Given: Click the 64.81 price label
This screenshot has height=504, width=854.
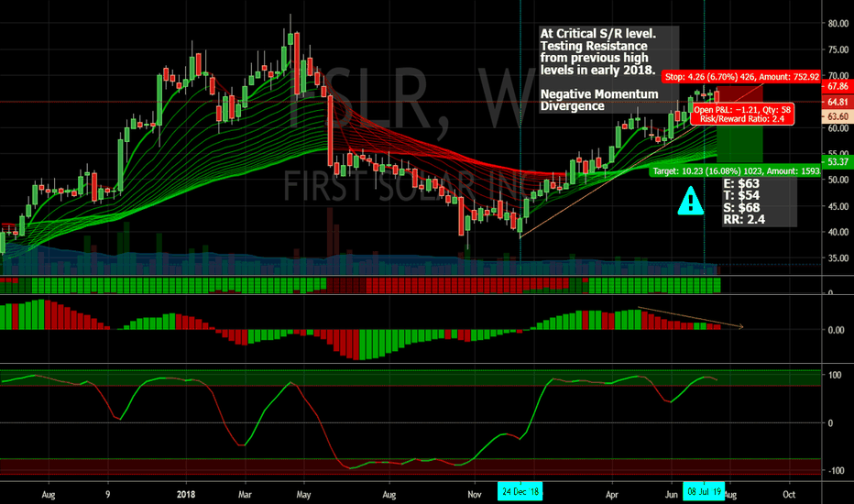Looking at the screenshot, I should pos(838,102).
